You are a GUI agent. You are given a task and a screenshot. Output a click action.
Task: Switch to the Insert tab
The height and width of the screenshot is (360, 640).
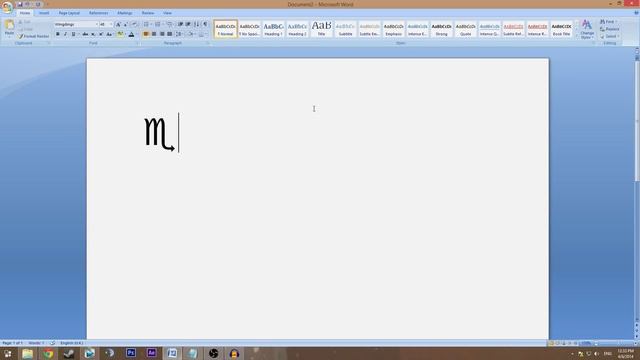44,13
